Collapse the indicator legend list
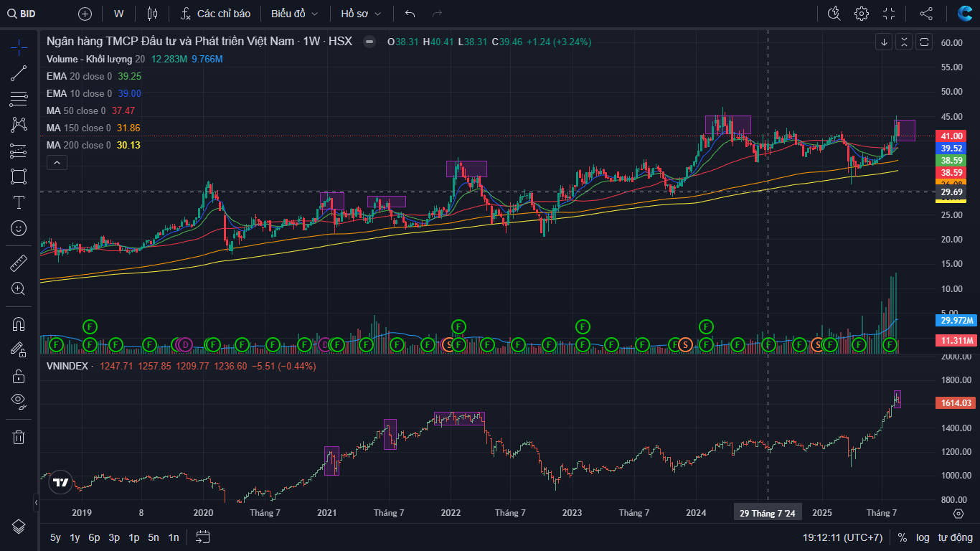 point(57,163)
